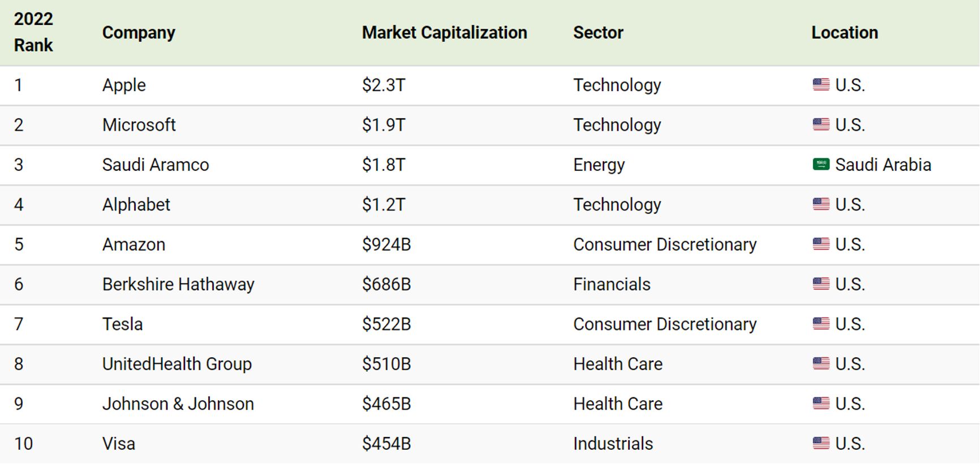Click the Financials sector cell
The width and height of the screenshot is (980, 468).
[612, 284]
